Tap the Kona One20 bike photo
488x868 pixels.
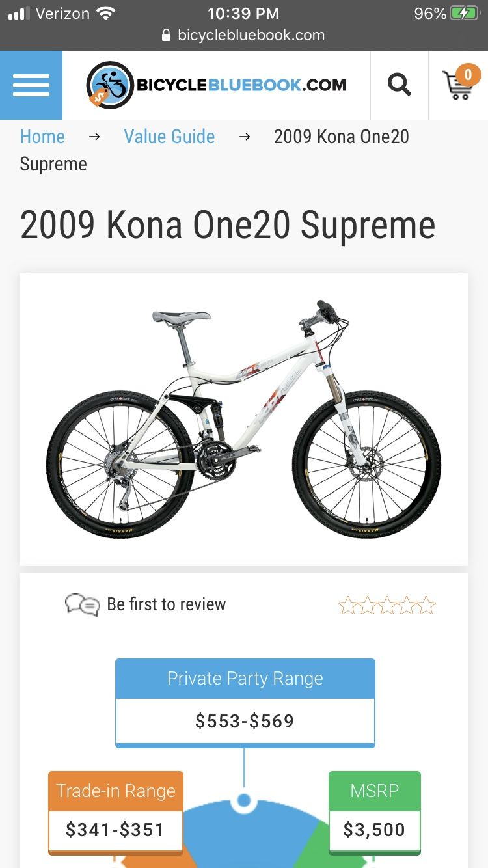click(243, 419)
